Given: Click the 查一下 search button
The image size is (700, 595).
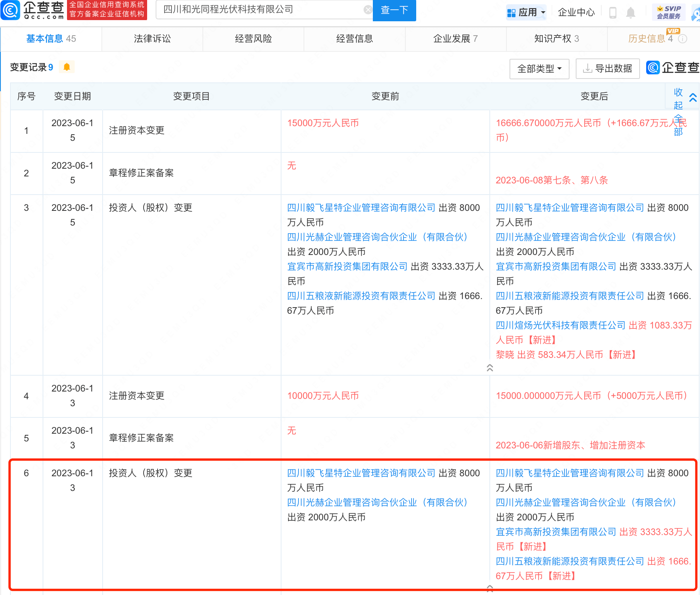Looking at the screenshot, I should pos(394,10).
